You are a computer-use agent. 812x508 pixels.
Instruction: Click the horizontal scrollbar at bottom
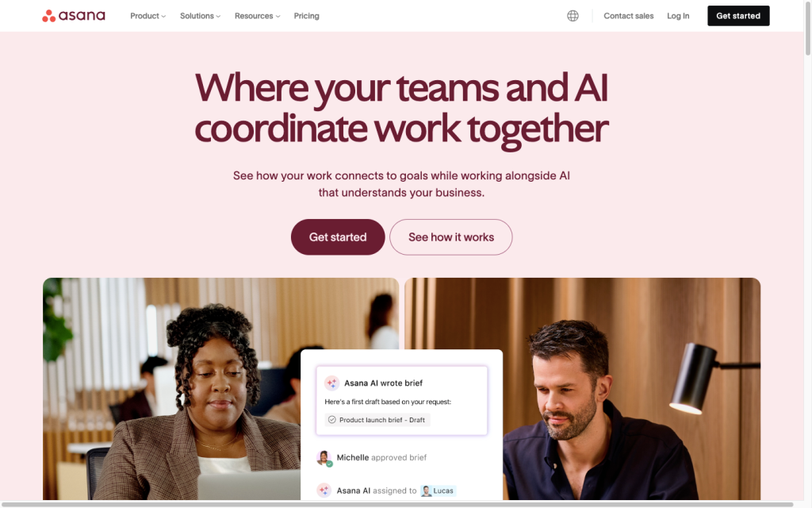click(x=396, y=504)
